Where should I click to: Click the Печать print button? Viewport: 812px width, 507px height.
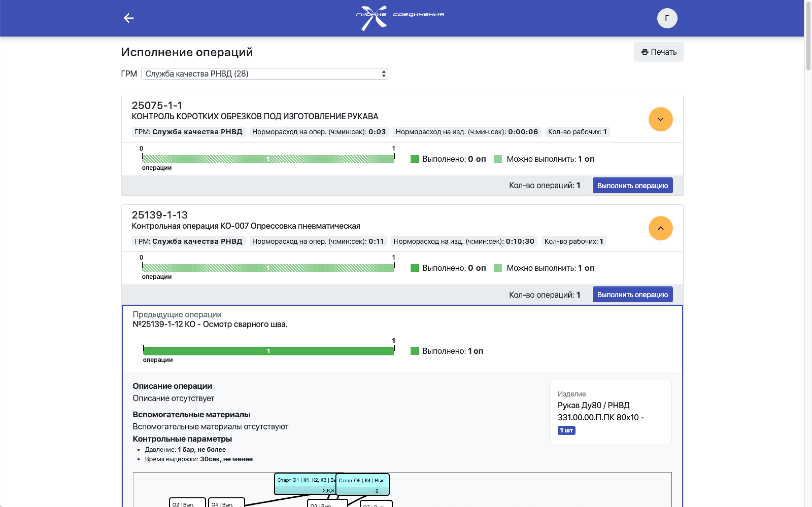coord(658,52)
